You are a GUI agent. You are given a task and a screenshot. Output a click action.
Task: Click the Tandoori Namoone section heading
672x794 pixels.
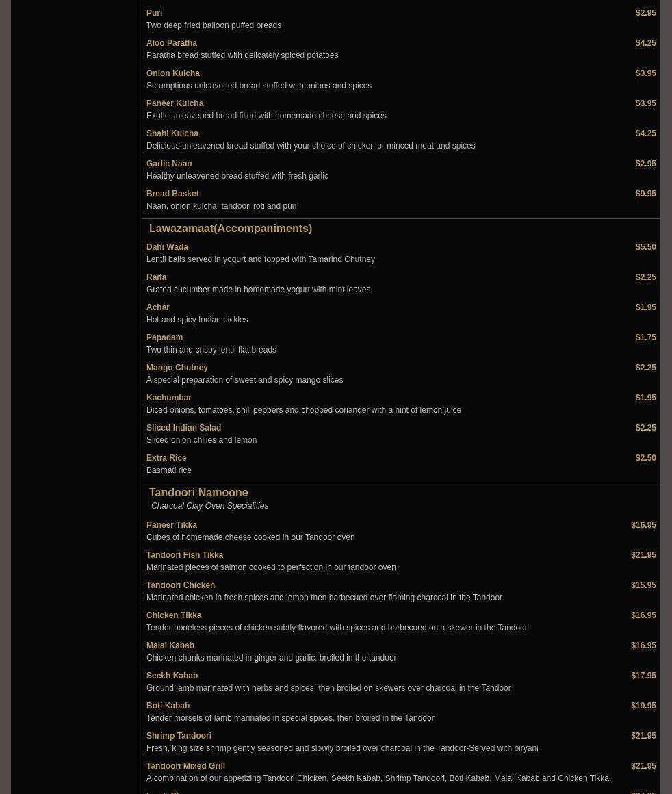click(198, 492)
